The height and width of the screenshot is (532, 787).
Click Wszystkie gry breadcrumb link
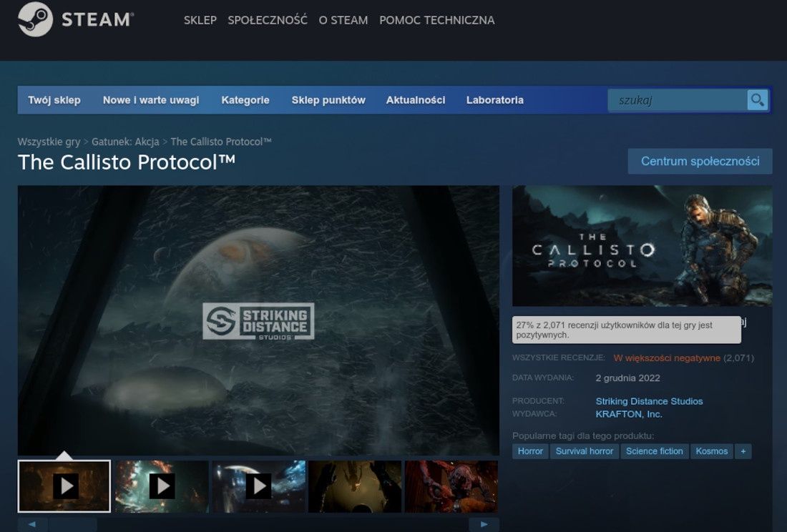49,142
